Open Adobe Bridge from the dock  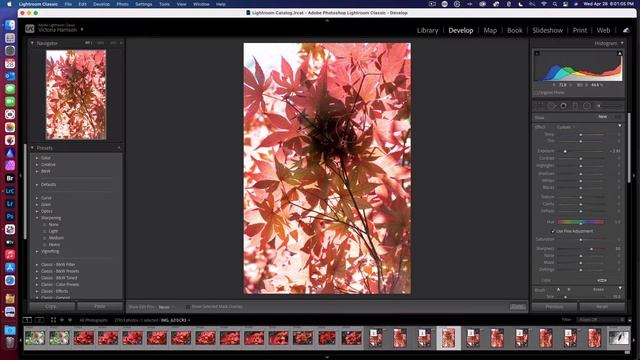[x=10, y=178]
